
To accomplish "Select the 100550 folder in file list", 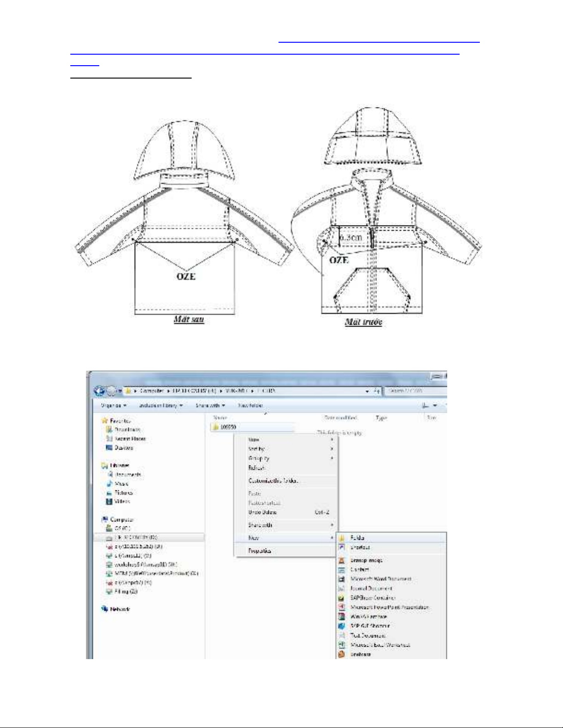I will point(227,427).
